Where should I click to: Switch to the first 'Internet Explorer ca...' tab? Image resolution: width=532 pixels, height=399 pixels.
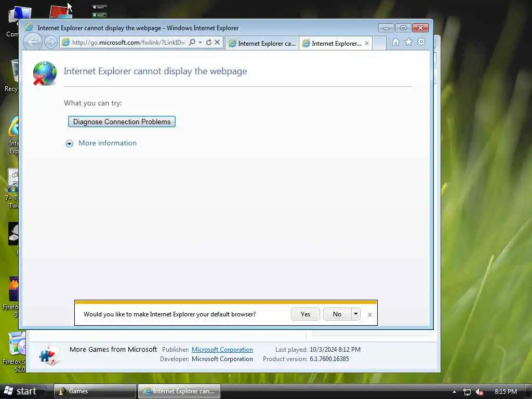pos(262,44)
